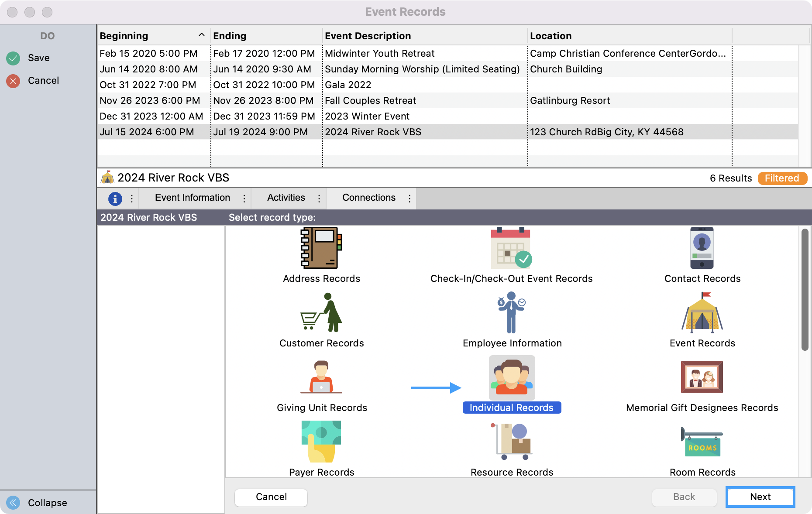Switch to the Activities tab
The height and width of the screenshot is (514, 812).
[286, 198]
